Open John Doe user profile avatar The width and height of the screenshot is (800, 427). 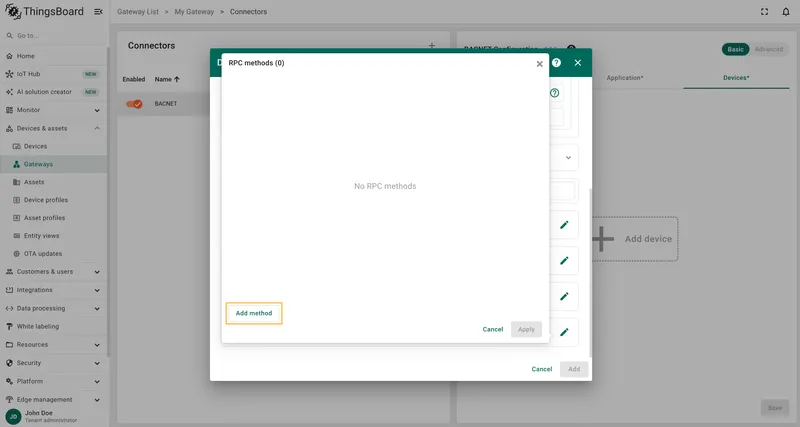click(x=13, y=416)
